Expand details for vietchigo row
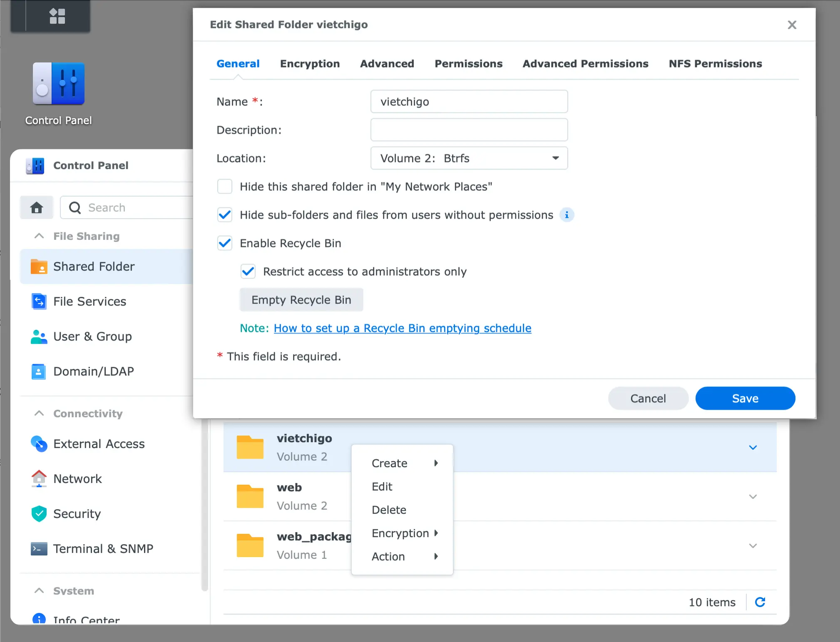The width and height of the screenshot is (840, 642). coord(753,448)
